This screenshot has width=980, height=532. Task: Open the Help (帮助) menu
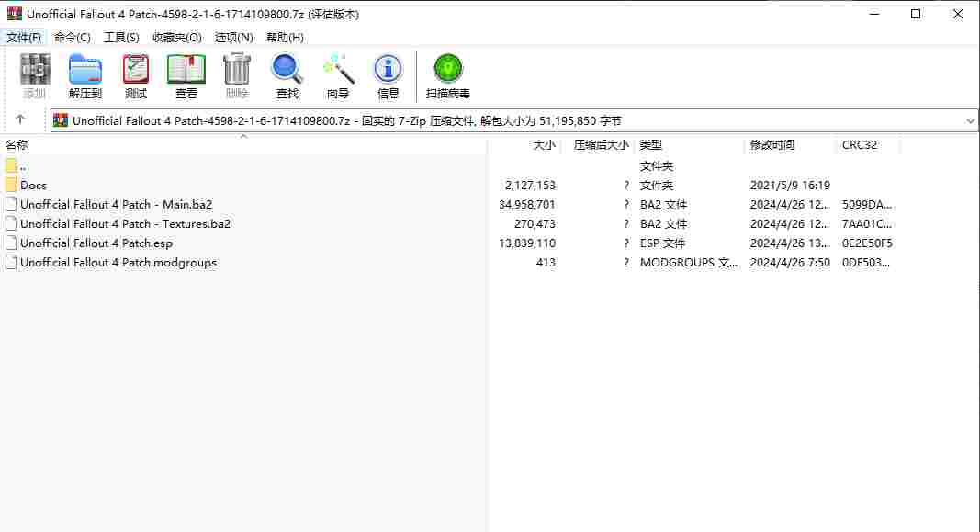pos(285,37)
